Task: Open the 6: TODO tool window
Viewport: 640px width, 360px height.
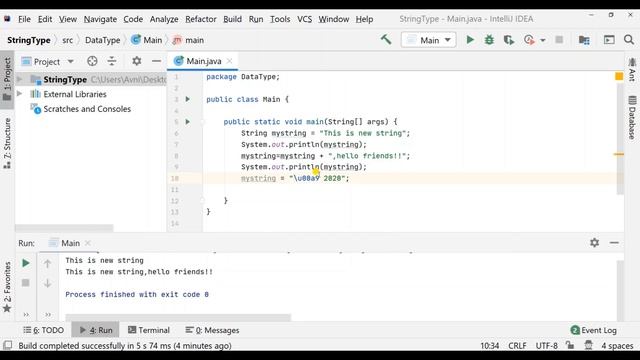Action: [x=44, y=330]
